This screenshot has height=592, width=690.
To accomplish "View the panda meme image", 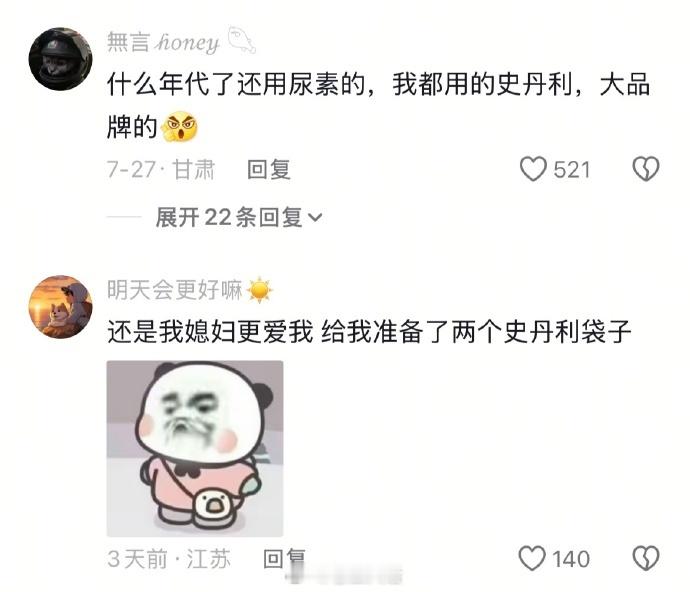I will 195,449.
